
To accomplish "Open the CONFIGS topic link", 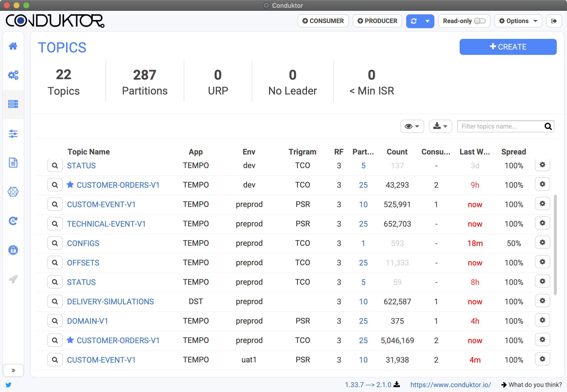I will (83, 243).
